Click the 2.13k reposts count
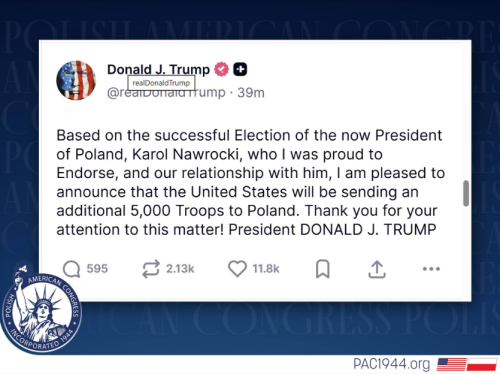This screenshot has height=374, width=500. pyautogui.click(x=180, y=269)
